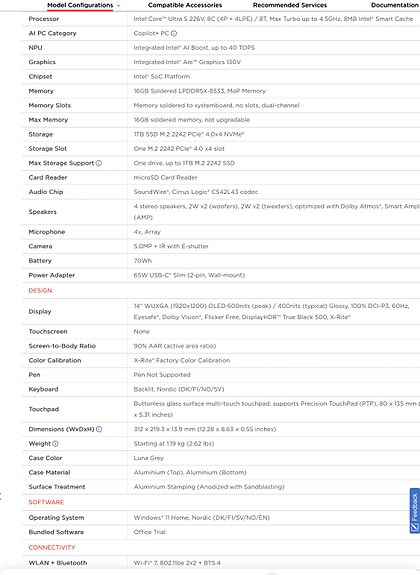Expand the Model Configurations dropdown arrow
This screenshot has width=420, height=575.
(x=118, y=6)
